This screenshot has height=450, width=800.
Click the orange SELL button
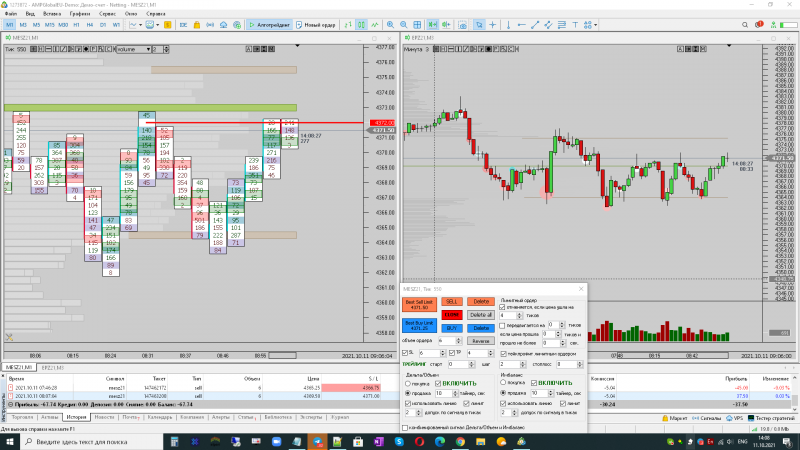click(x=452, y=302)
